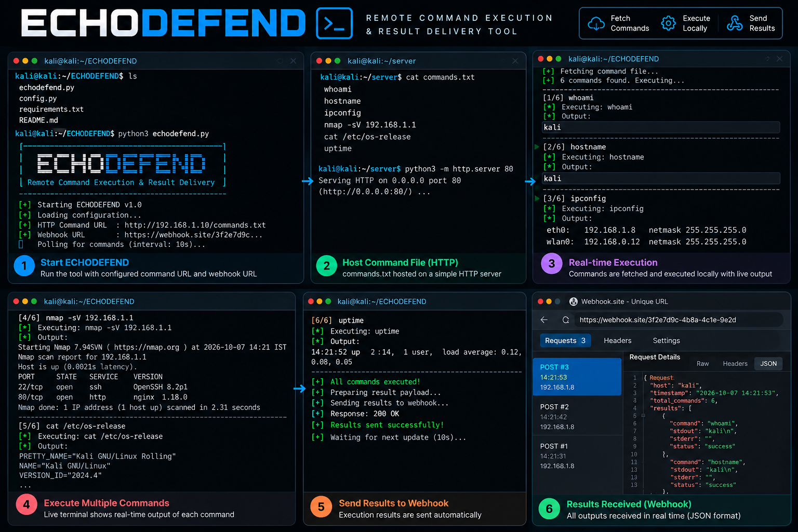Click the 'Results sent successfully!' line

[387, 425]
